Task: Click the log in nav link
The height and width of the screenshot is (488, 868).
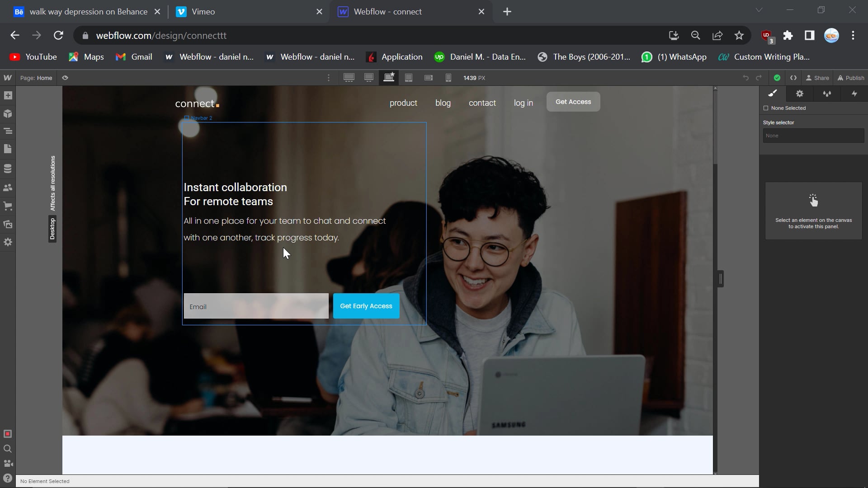Action: (523, 103)
